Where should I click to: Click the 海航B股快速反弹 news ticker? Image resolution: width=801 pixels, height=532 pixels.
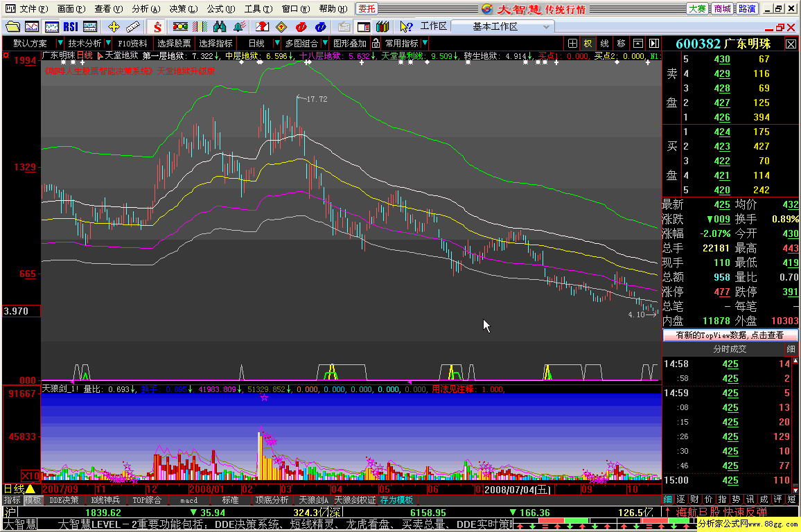(722, 512)
